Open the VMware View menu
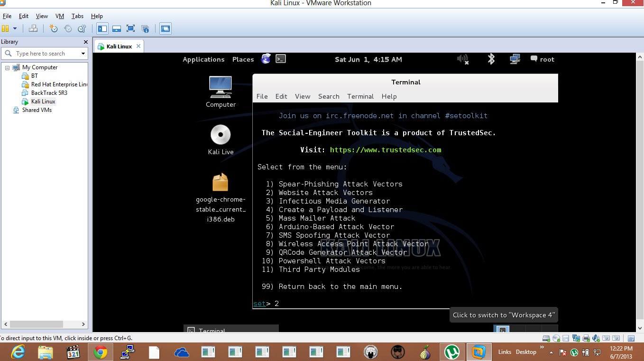 click(x=42, y=16)
